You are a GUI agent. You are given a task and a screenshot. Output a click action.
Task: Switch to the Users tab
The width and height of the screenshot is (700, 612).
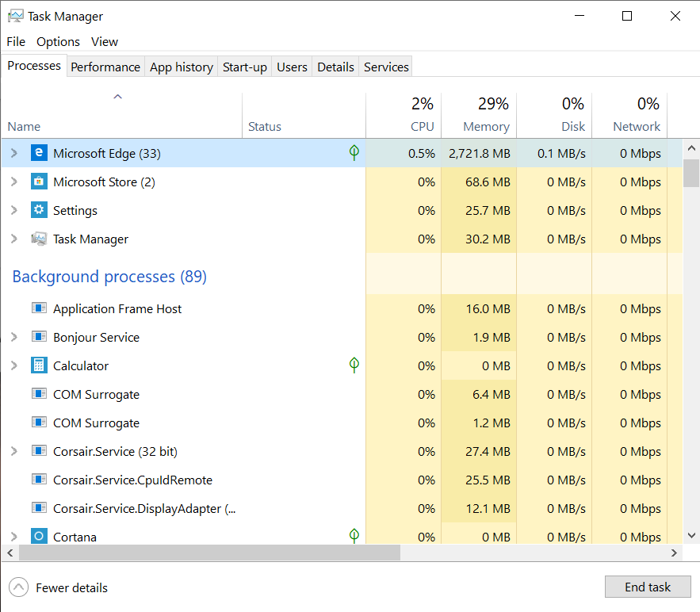(292, 67)
